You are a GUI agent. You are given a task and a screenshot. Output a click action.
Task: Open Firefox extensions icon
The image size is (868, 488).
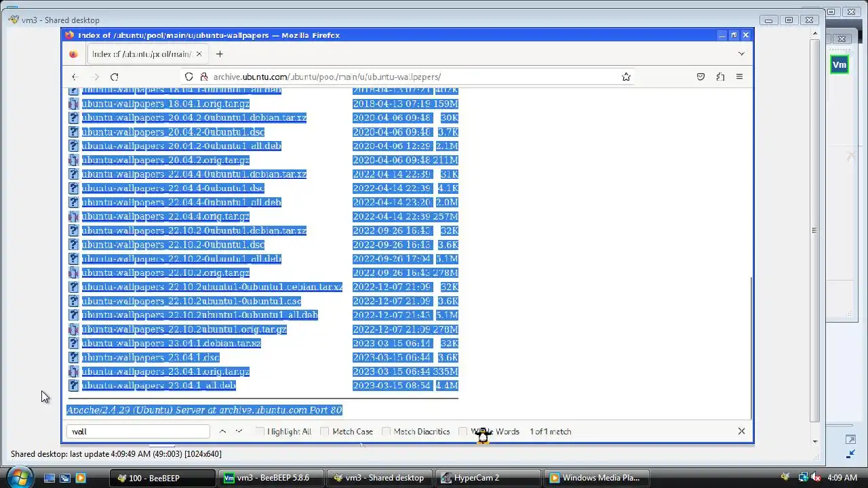720,77
